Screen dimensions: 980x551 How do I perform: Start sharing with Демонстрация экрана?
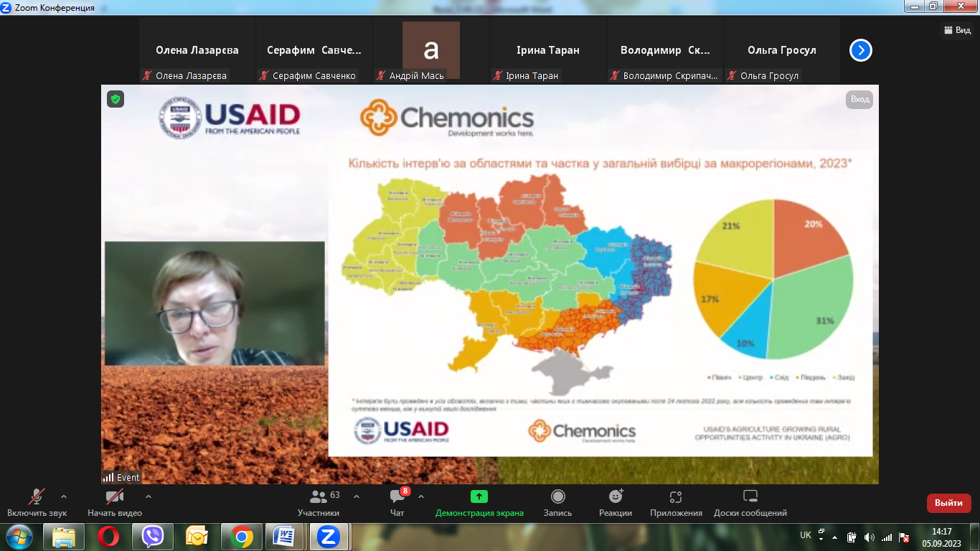pos(479,503)
